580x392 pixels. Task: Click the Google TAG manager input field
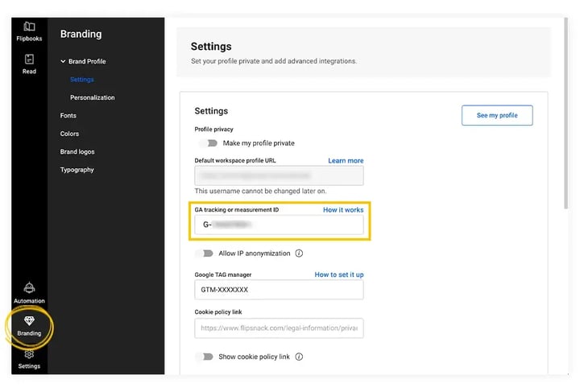coord(279,290)
